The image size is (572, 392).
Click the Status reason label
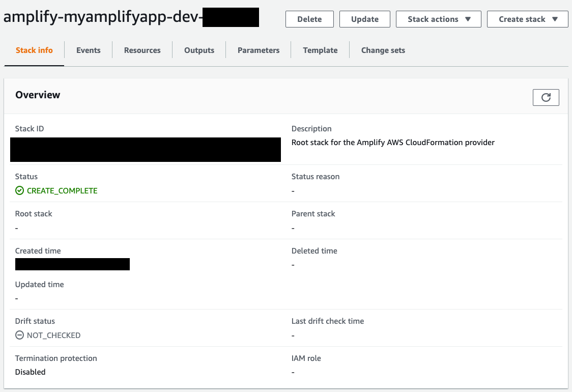(x=316, y=177)
